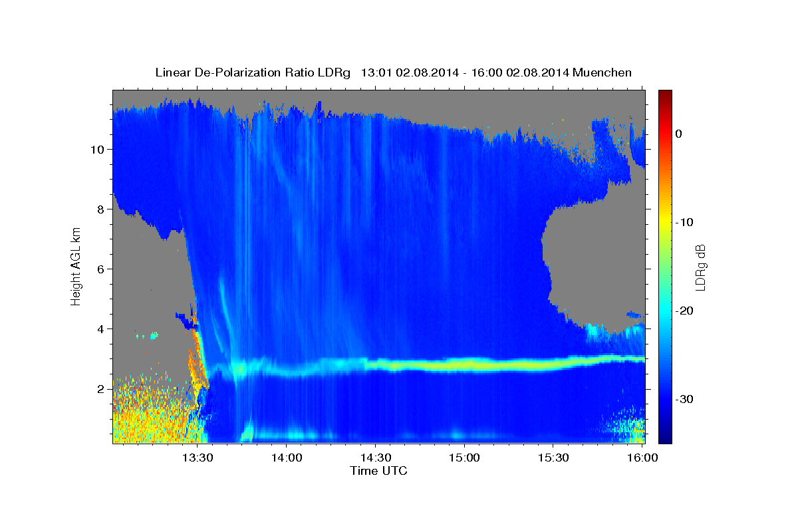Click the colorbar value '0'
The image size is (798, 532).
pyautogui.click(x=679, y=134)
